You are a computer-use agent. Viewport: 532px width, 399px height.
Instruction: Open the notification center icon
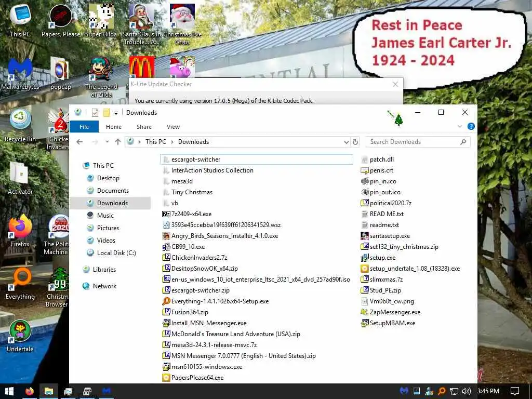point(515,391)
